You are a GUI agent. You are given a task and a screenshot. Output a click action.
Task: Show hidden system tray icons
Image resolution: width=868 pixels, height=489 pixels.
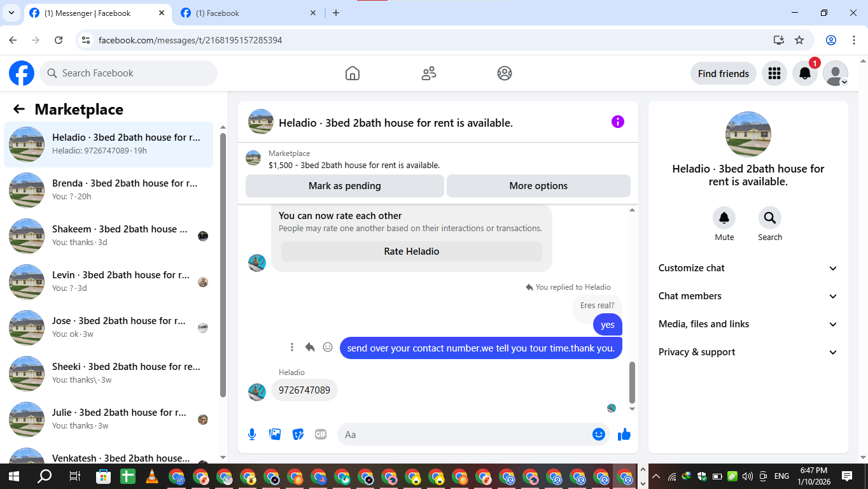pyautogui.click(x=656, y=476)
